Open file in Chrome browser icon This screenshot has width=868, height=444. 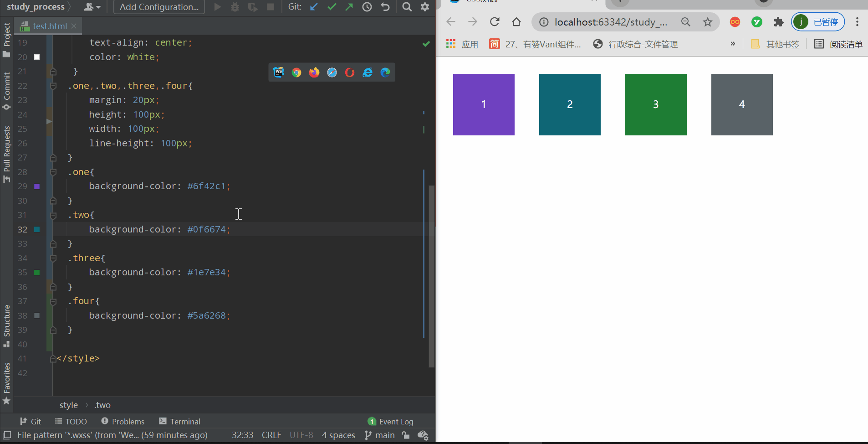[x=296, y=72]
